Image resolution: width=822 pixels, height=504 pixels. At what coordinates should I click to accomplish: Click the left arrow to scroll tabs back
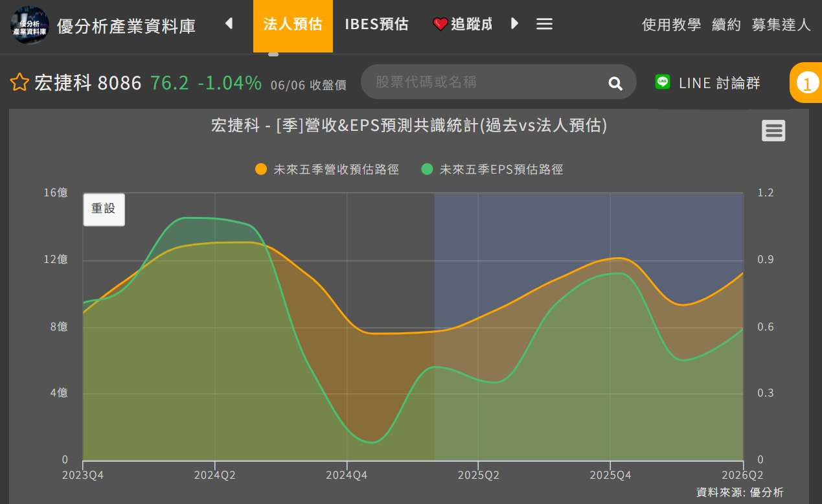229,24
